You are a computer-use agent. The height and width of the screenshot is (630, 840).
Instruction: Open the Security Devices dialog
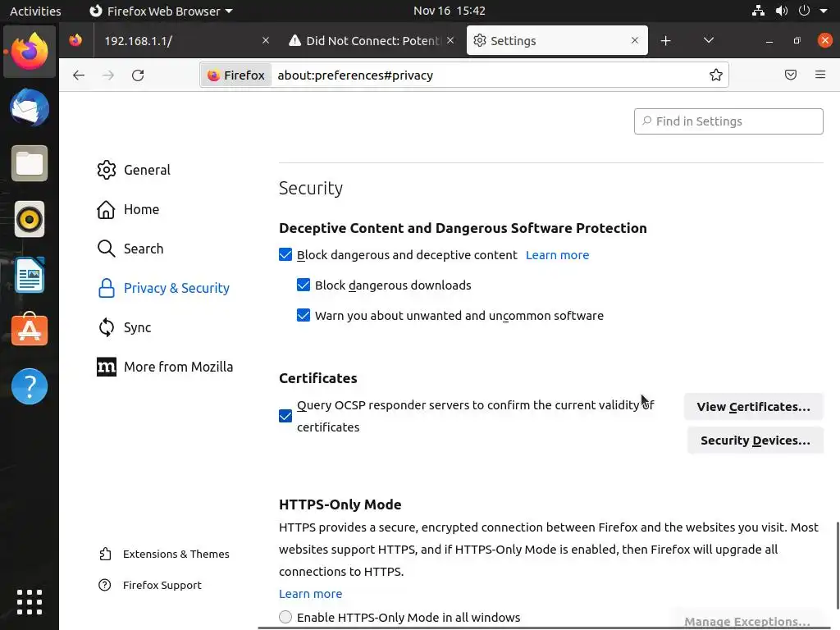[x=755, y=441]
